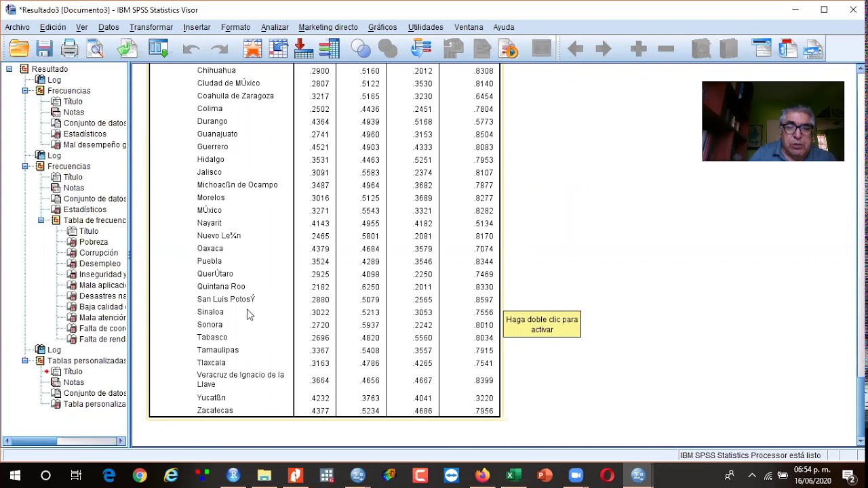Click the red-arrow Go to Variable icon
The width and height of the screenshot is (868, 488).
click(303, 49)
